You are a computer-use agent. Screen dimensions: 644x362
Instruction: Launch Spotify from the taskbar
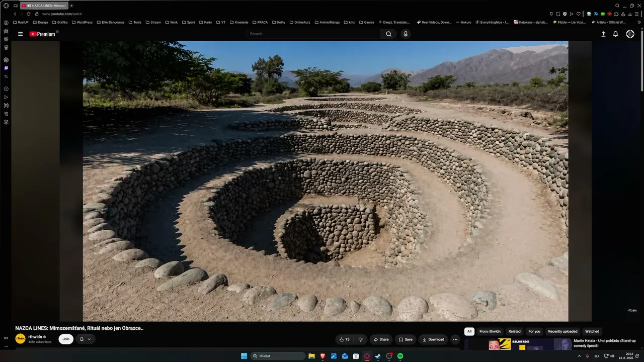click(x=400, y=356)
